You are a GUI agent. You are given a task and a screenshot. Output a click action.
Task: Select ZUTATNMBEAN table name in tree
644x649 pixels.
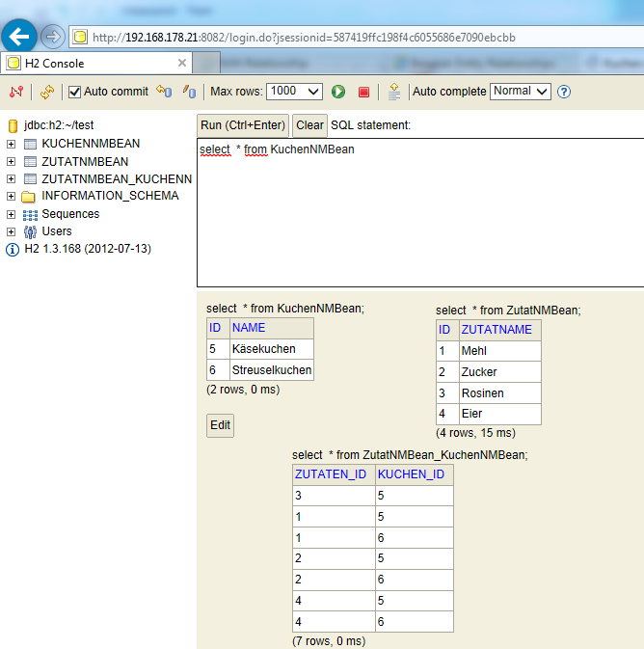click(x=85, y=161)
